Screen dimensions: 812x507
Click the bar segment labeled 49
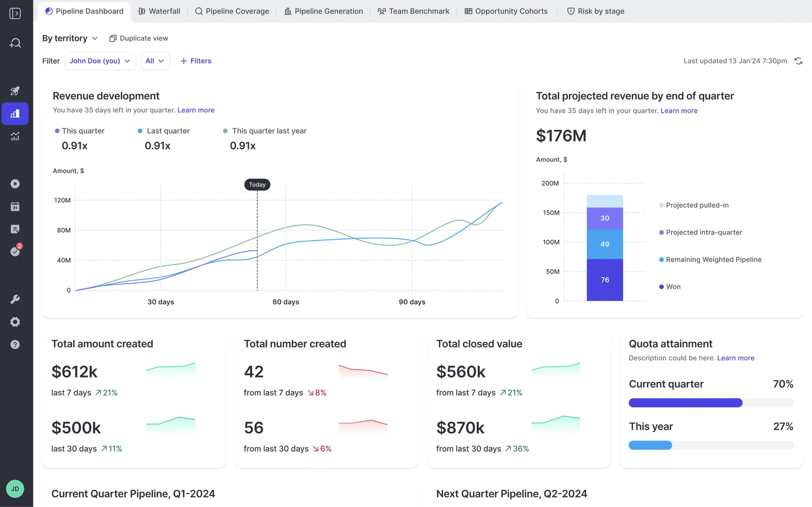pyautogui.click(x=605, y=244)
